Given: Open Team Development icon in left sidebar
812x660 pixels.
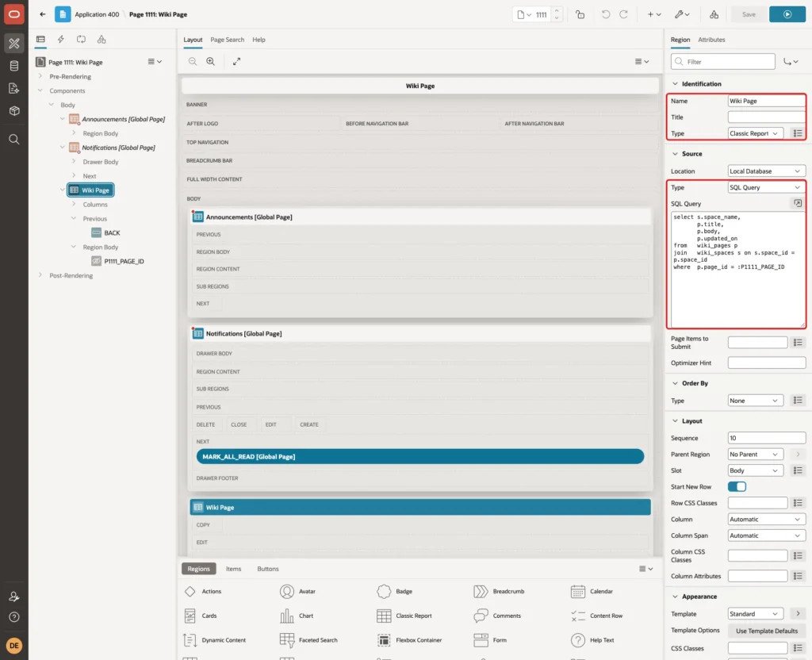Looking at the screenshot, I should tap(14, 89).
